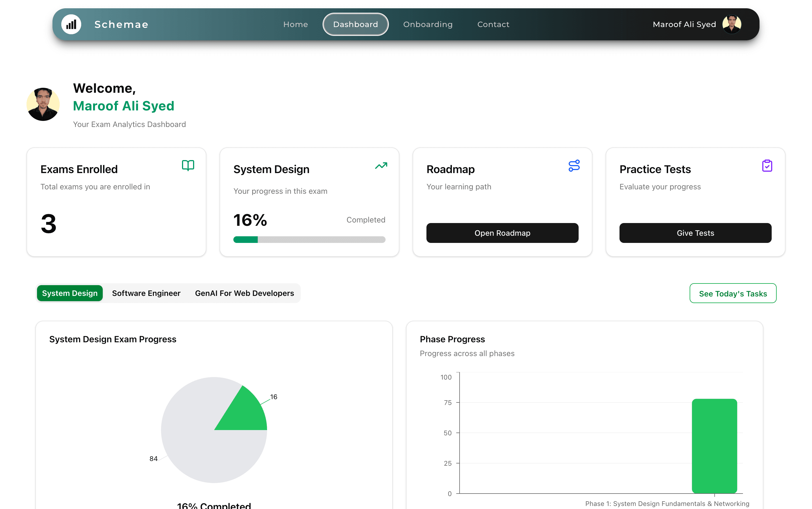This screenshot has height=509, width=812.
Task: Go to the Home nav item
Action: click(295, 24)
